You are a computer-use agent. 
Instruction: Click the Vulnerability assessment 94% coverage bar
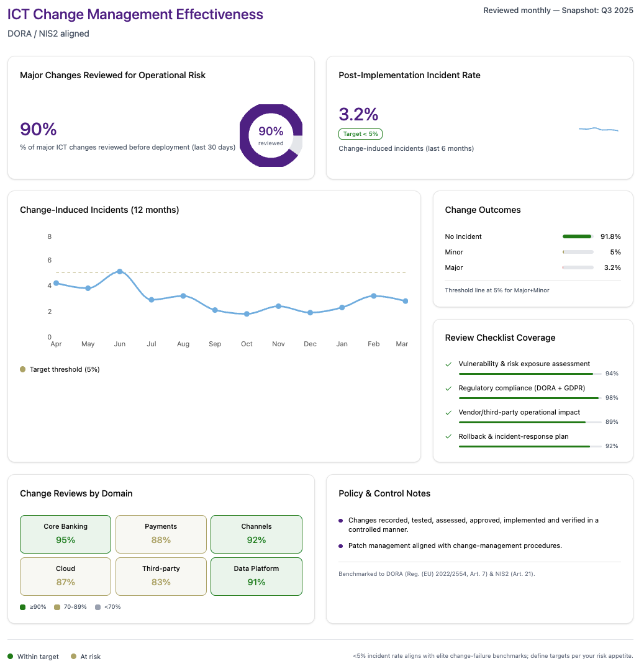point(530,374)
